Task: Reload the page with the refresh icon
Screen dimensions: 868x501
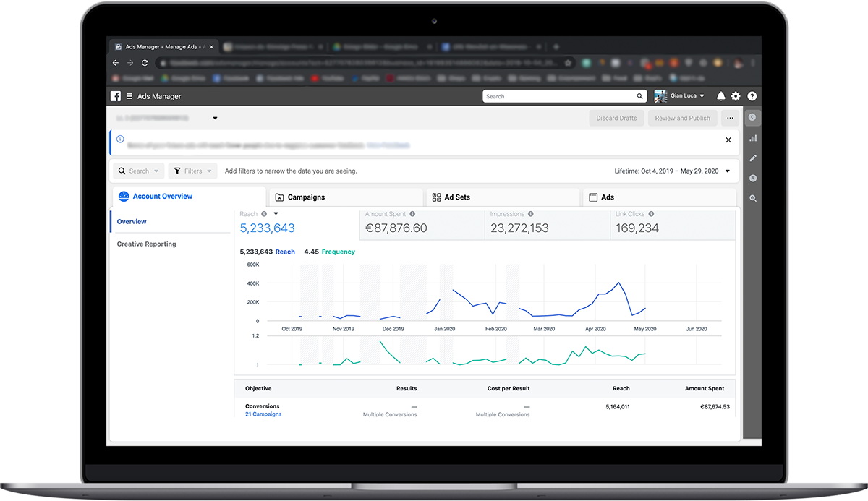Action: tap(145, 63)
